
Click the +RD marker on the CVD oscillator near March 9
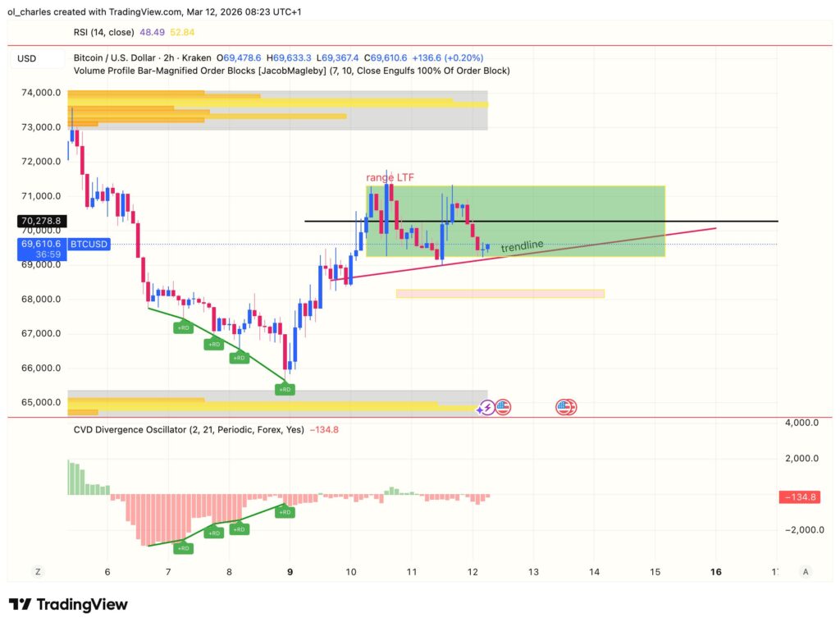pos(285,511)
